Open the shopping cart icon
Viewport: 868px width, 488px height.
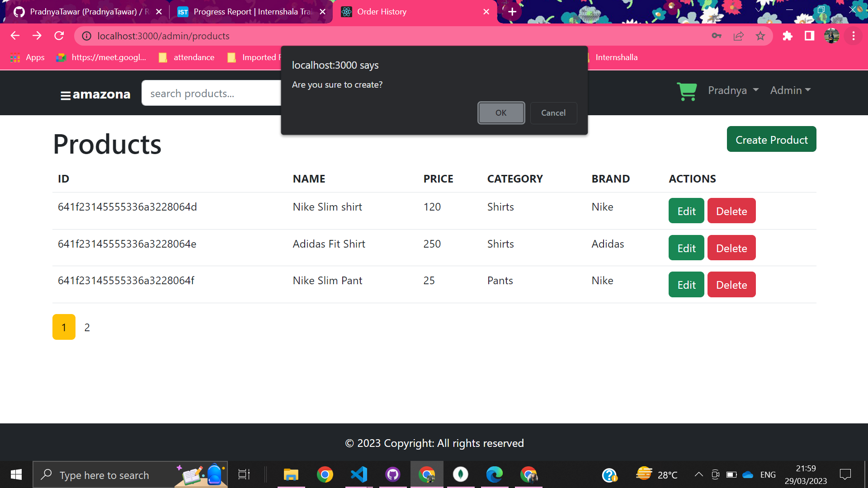point(687,91)
